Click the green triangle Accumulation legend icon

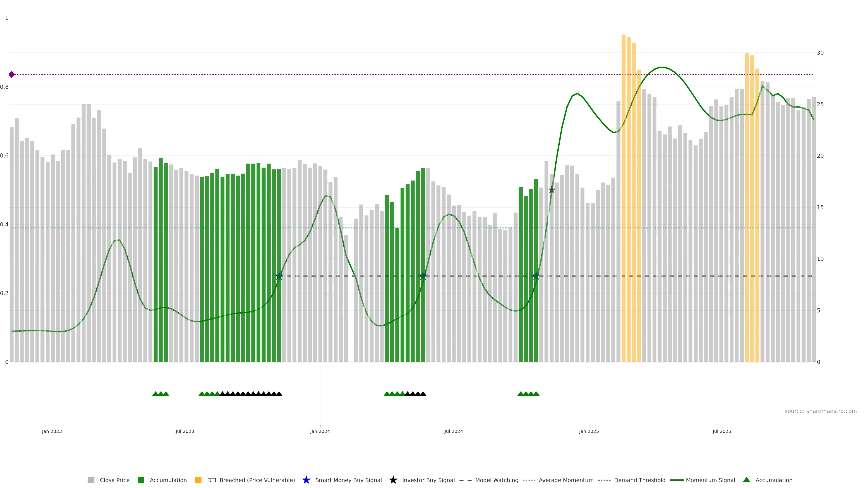click(746, 480)
